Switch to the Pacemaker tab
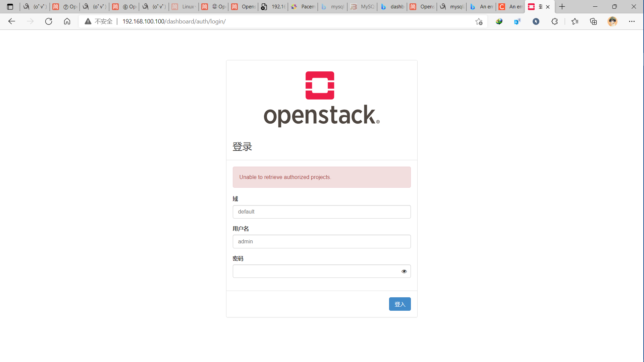Screen dimensions: 644x362 303,7
